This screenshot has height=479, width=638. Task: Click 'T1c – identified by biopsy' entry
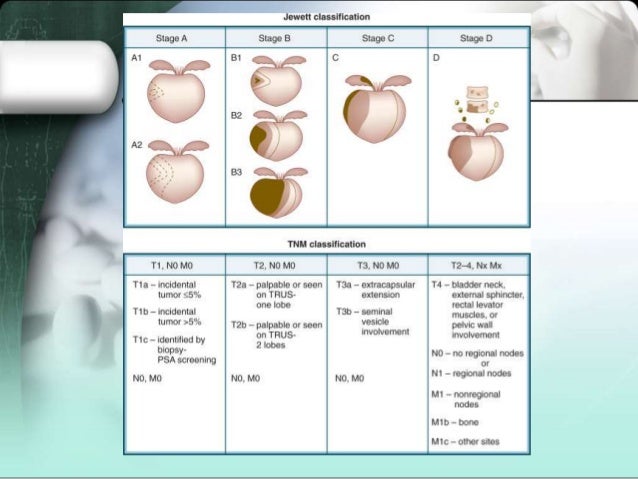(174, 350)
